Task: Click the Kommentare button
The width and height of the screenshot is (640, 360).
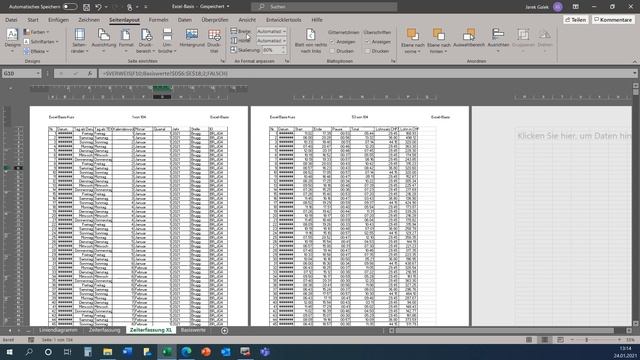Action: click(x=613, y=20)
